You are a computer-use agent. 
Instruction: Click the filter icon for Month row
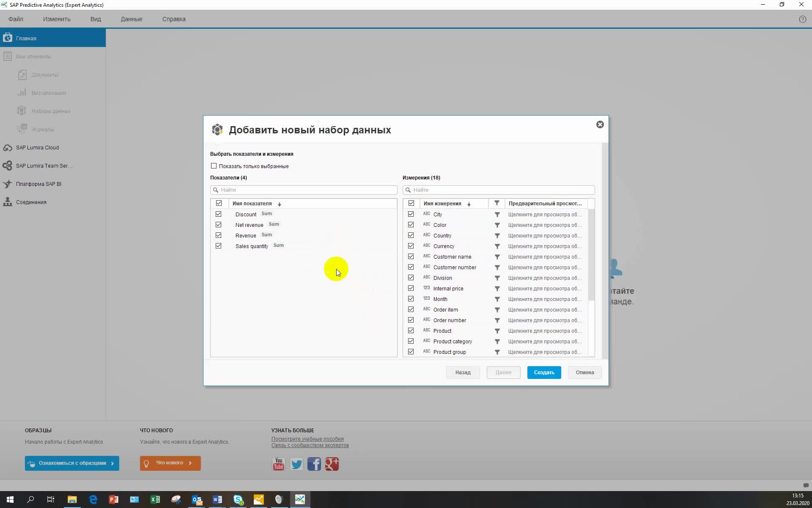pos(497,299)
